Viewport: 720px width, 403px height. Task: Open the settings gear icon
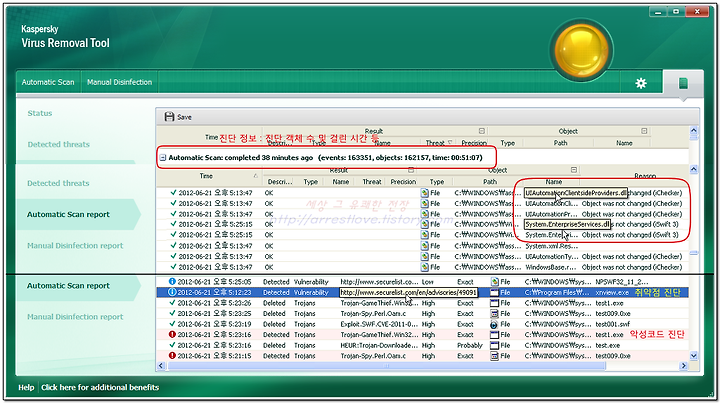point(641,83)
